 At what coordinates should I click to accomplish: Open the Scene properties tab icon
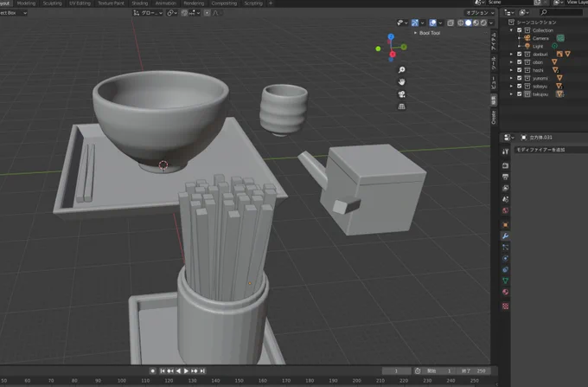pyautogui.click(x=506, y=199)
